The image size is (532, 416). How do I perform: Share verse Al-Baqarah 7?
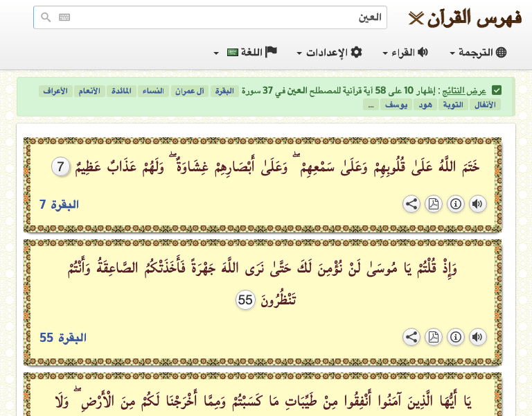tap(411, 204)
